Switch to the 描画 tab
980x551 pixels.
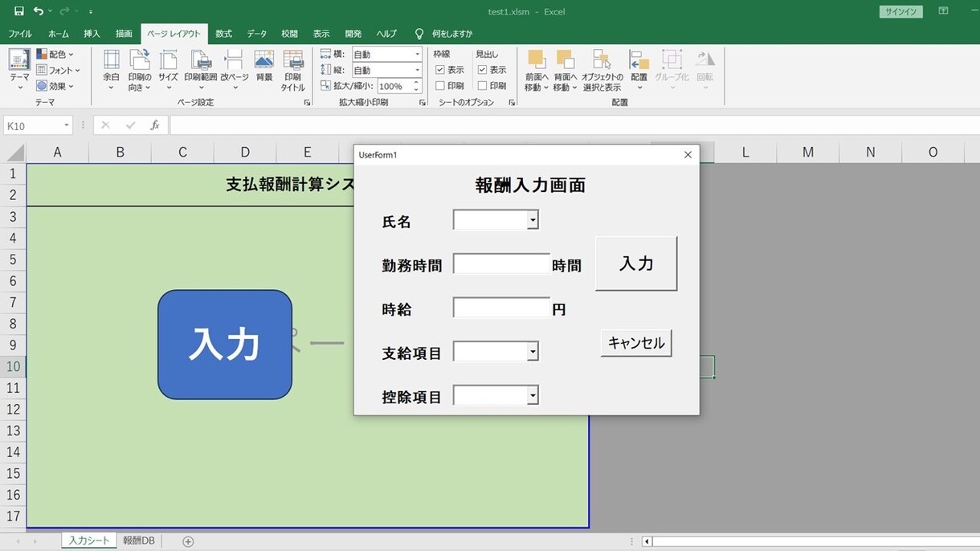(x=124, y=34)
